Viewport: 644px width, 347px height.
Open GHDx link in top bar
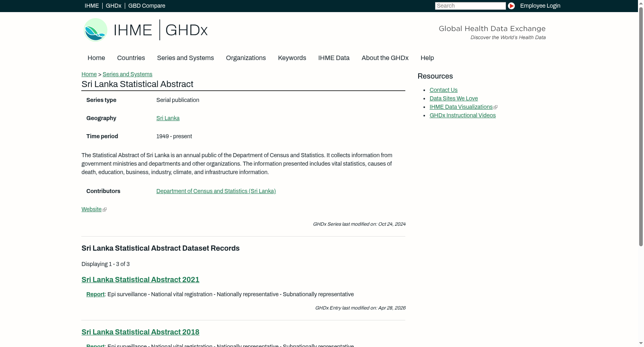[x=114, y=6]
